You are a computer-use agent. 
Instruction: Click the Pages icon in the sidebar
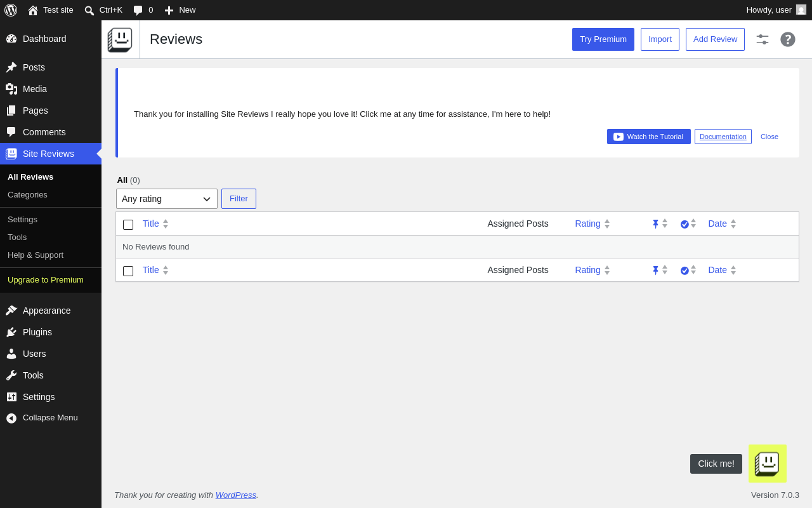[x=11, y=110]
